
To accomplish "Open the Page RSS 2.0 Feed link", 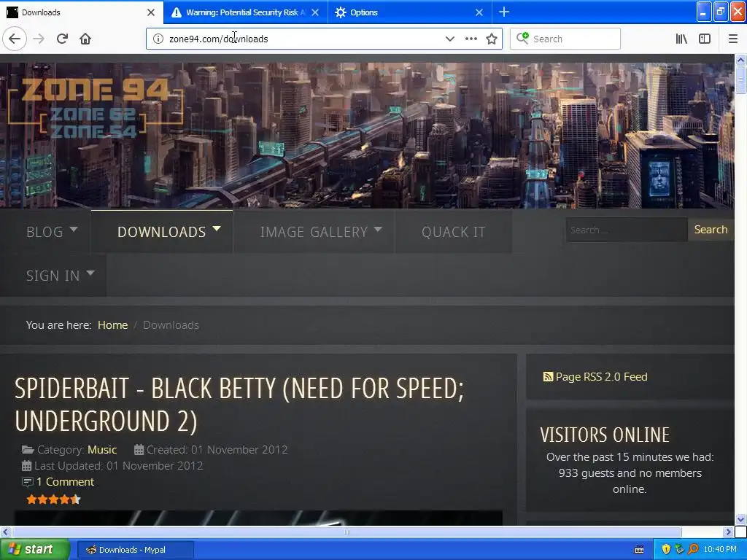I will [x=601, y=377].
